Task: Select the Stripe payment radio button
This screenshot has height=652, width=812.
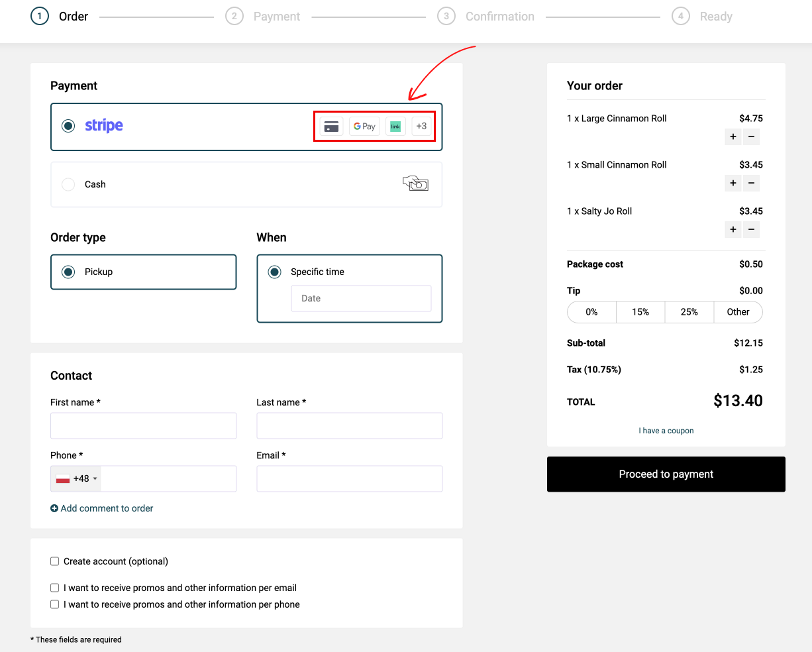Action: click(x=68, y=126)
